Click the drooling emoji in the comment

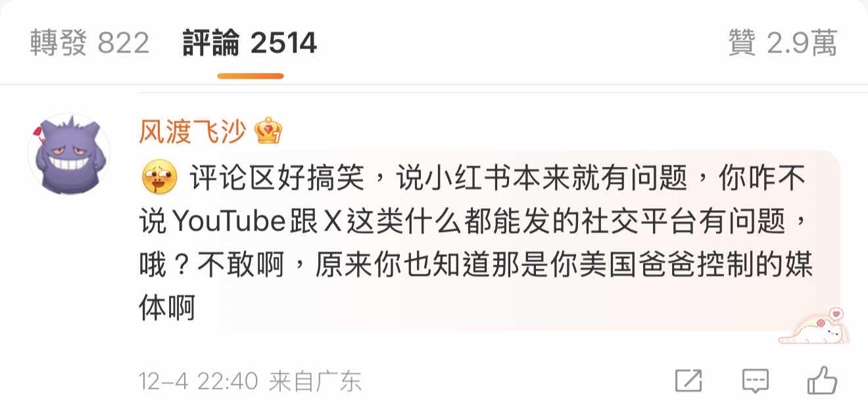(x=160, y=177)
